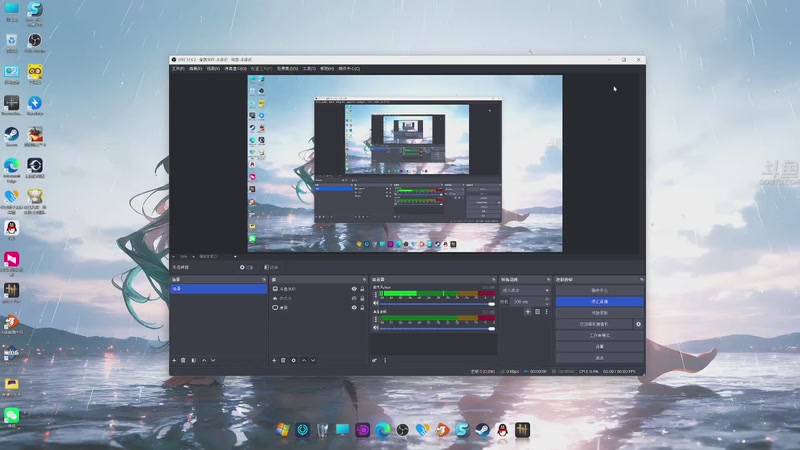Open the Scene Collection menu
Viewport: 800px width, 450px height.
287,68
